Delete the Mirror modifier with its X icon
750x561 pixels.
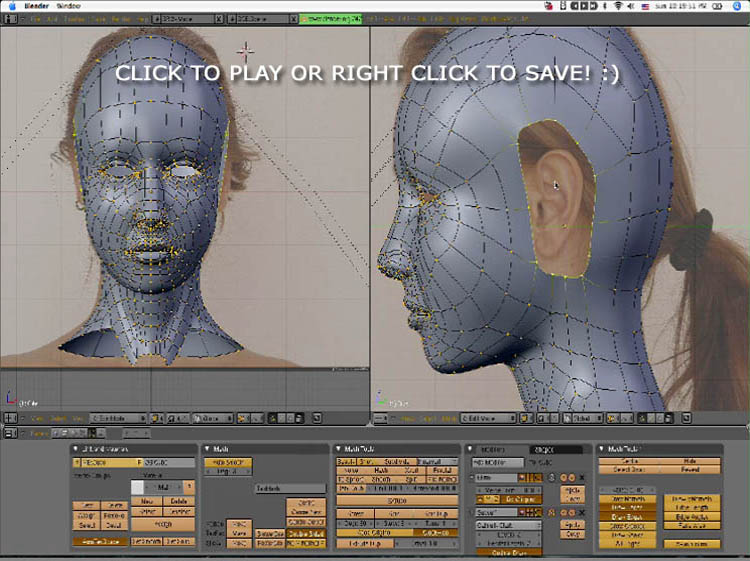click(x=581, y=479)
